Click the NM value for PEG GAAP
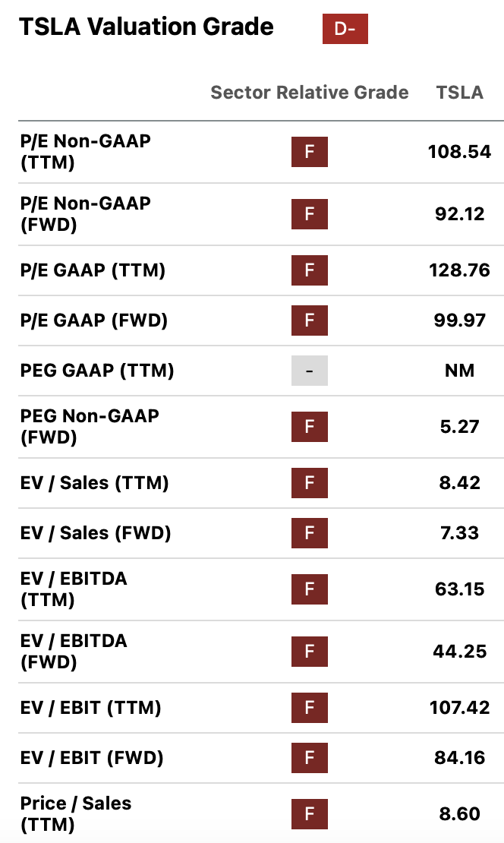The height and width of the screenshot is (843, 504). point(459,371)
